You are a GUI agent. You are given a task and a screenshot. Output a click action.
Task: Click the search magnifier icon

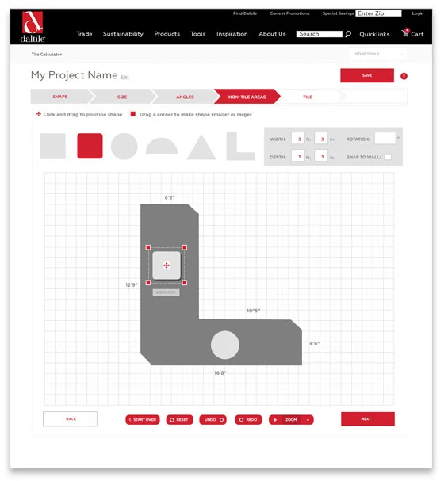coord(348,34)
